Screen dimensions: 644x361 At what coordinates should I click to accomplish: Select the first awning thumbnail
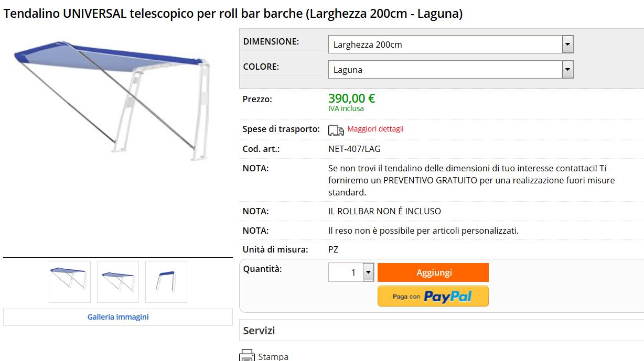[x=70, y=282]
